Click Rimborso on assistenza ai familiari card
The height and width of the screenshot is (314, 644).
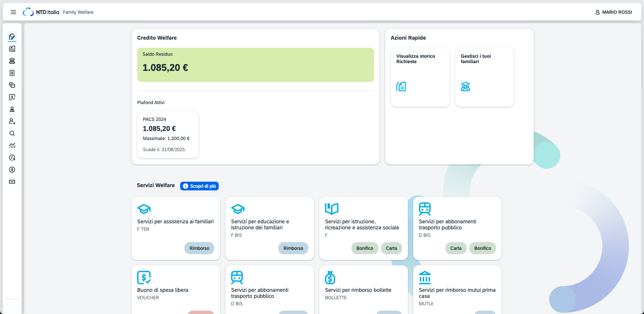click(199, 248)
